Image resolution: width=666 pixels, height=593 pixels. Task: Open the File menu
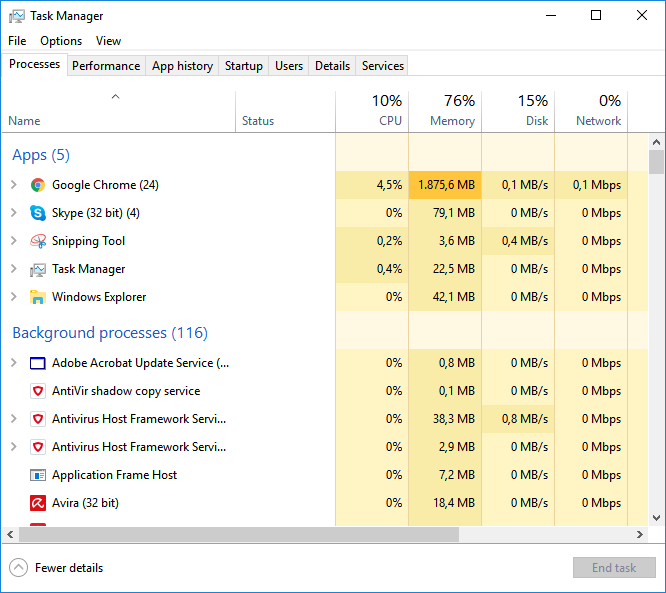17,41
